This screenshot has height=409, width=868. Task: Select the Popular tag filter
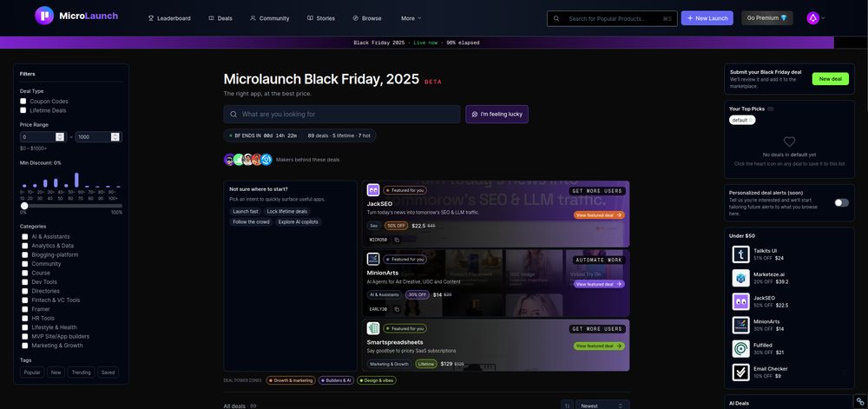32,373
